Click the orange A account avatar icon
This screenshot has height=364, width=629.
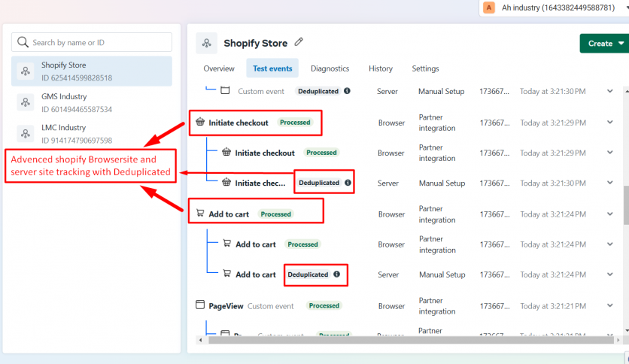tap(488, 8)
